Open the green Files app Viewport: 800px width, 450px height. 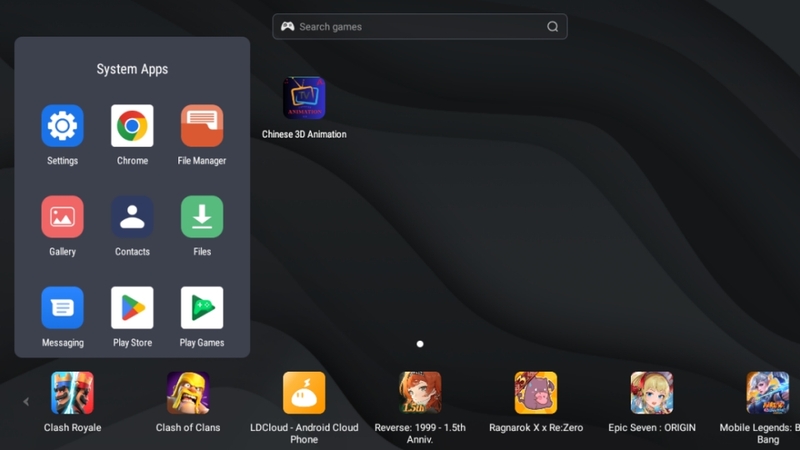202,216
